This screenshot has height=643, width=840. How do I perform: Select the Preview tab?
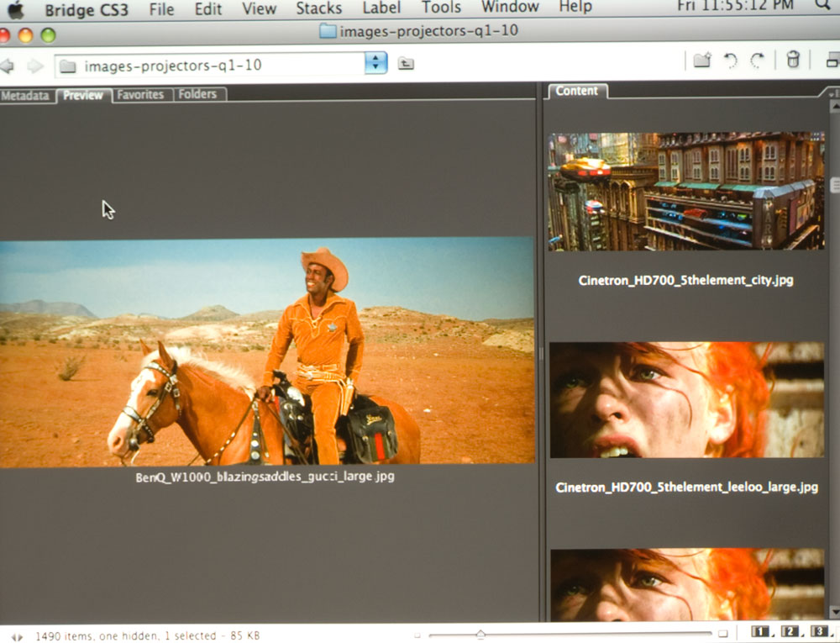[x=83, y=95]
